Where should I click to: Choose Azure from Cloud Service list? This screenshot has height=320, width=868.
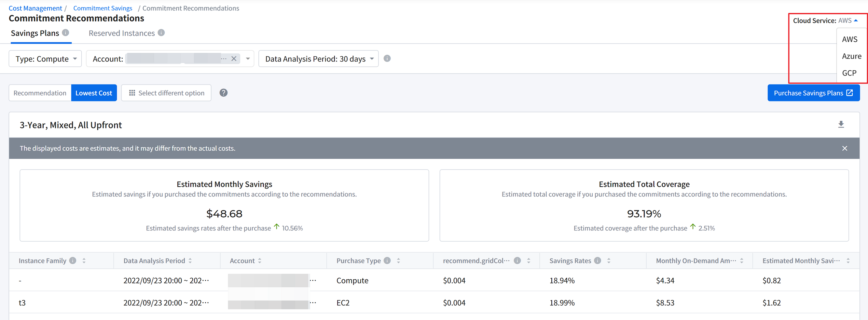click(851, 56)
